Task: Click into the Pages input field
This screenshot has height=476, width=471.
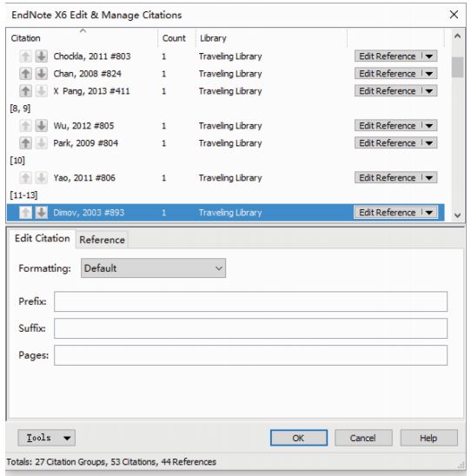Action: tap(250, 355)
